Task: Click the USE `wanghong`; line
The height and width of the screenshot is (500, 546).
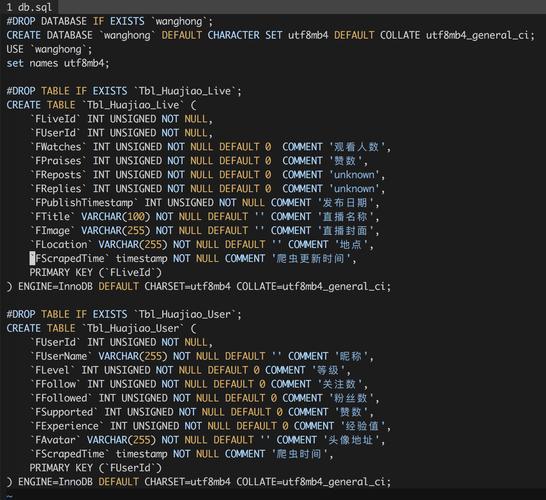Action: coord(49,49)
